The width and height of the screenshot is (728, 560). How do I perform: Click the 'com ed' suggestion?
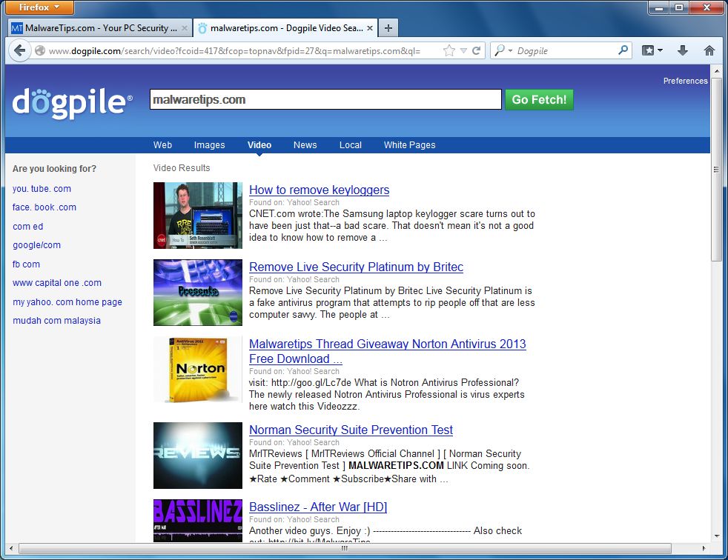(x=28, y=227)
